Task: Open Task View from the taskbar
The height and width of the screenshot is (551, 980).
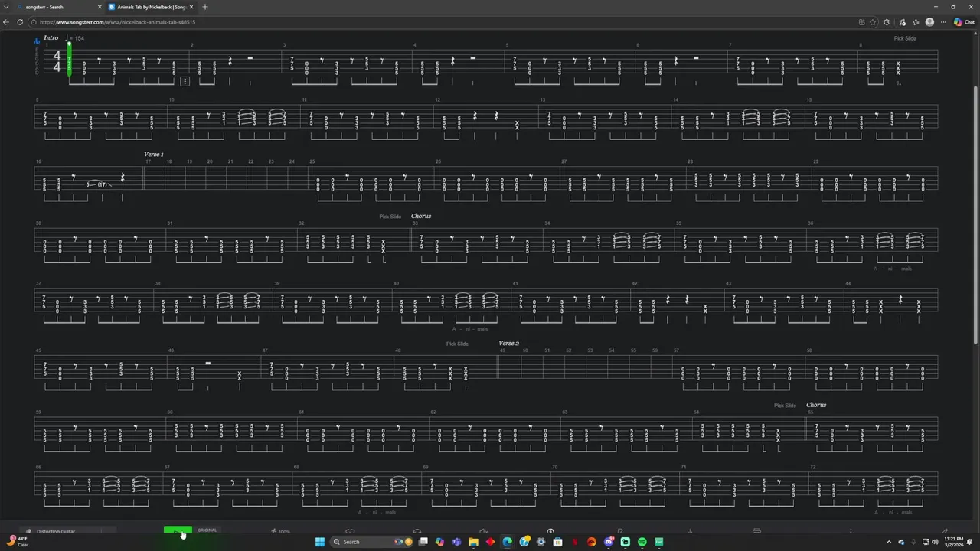Action: tap(423, 542)
